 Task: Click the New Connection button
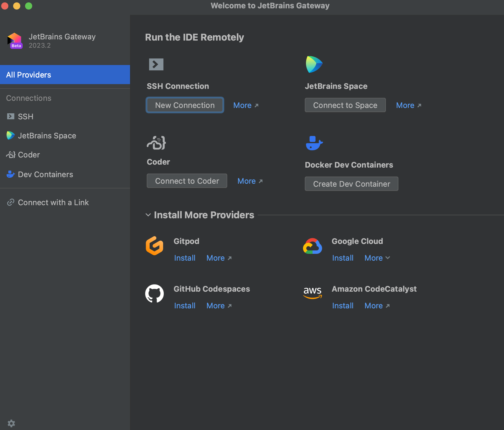185,105
